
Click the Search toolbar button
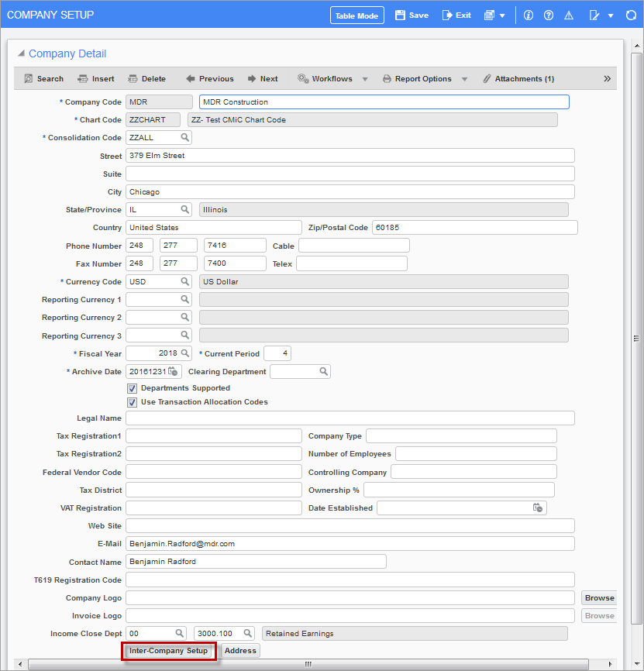(x=44, y=79)
